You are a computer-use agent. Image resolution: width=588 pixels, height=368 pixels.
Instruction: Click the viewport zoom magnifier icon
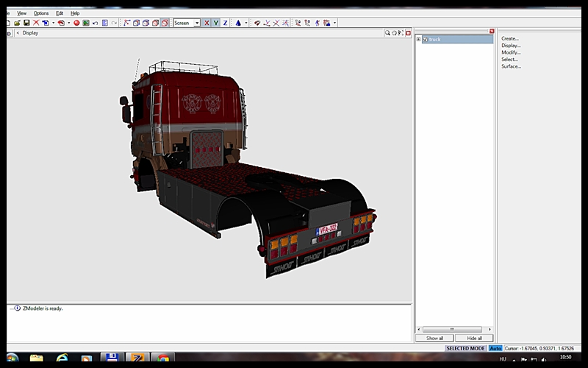point(387,33)
